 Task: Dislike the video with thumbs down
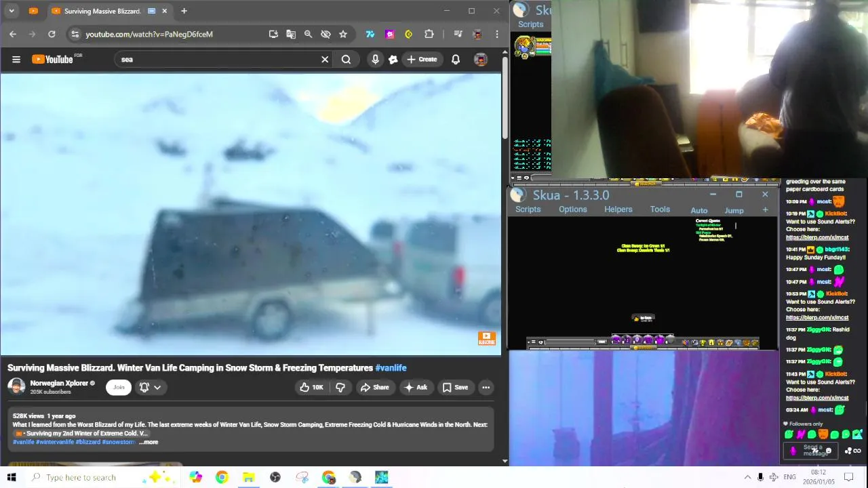340,387
